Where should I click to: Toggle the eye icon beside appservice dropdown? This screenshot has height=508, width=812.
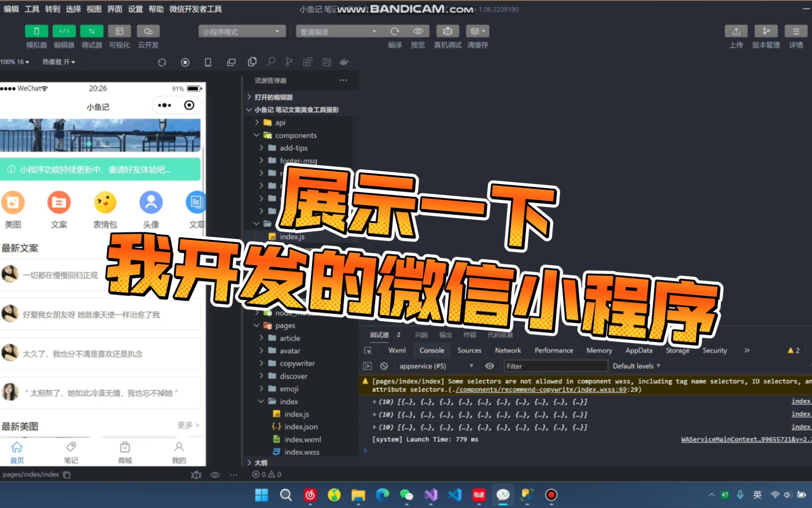click(489, 366)
